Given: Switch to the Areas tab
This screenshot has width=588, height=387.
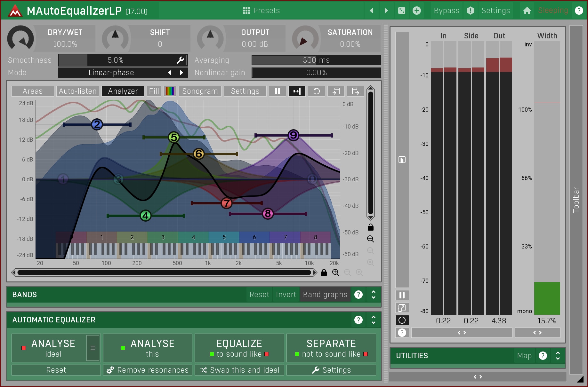Looking at the screenshot, I should coord(32,91).
